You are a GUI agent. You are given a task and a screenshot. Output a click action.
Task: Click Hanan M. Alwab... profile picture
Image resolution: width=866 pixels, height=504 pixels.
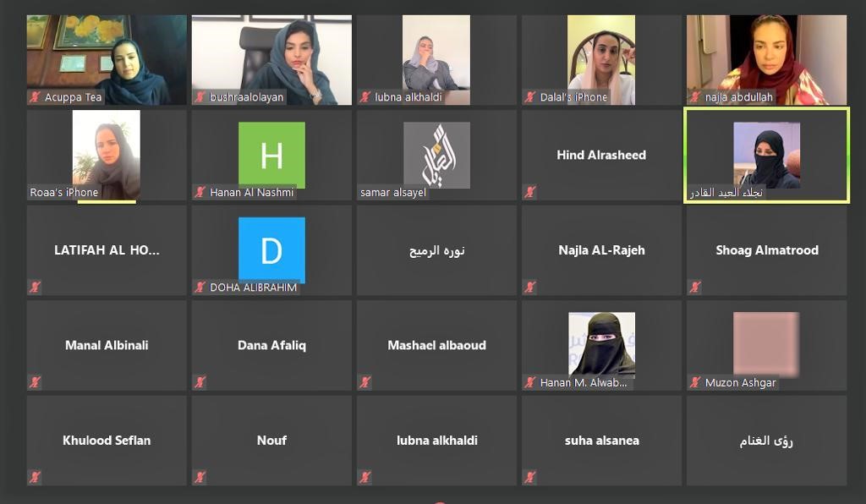coord(601,344)
